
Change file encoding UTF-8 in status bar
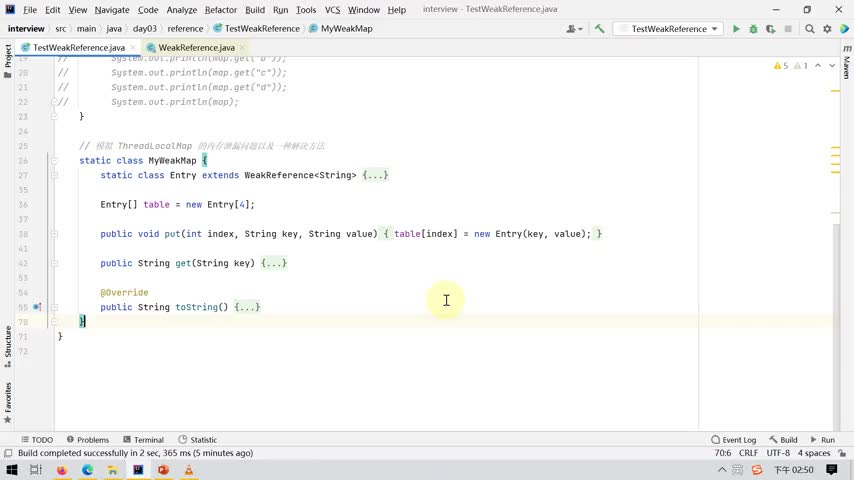point(778,453)
